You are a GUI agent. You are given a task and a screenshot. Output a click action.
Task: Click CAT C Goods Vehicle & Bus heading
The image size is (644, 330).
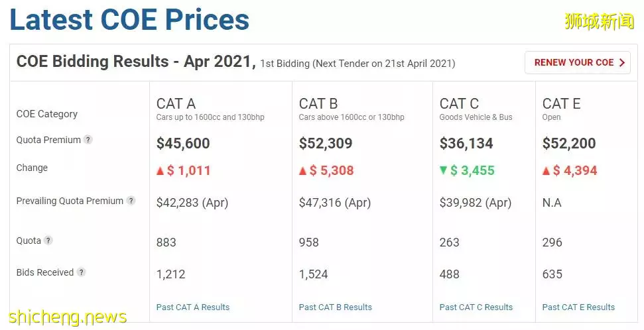[x=476, y=109]
